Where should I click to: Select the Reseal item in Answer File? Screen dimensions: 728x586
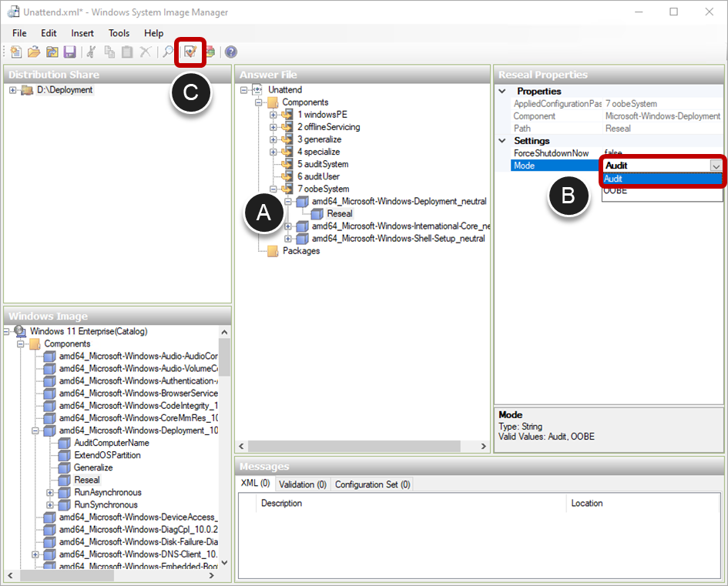339,213
